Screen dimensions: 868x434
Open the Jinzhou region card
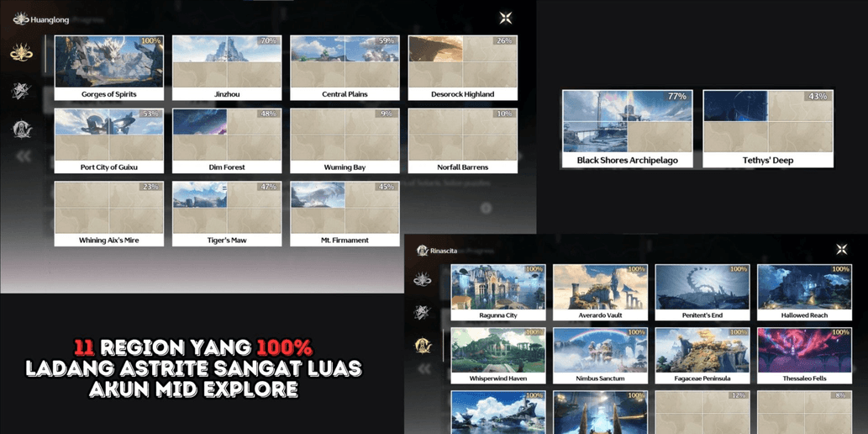[x=227, y=67]
